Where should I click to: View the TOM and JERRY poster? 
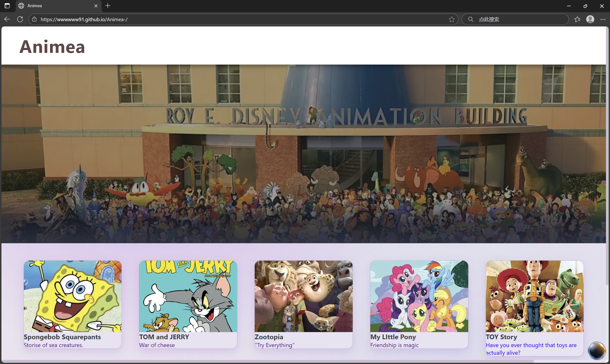pyautogui.click(x=188, y=296)
